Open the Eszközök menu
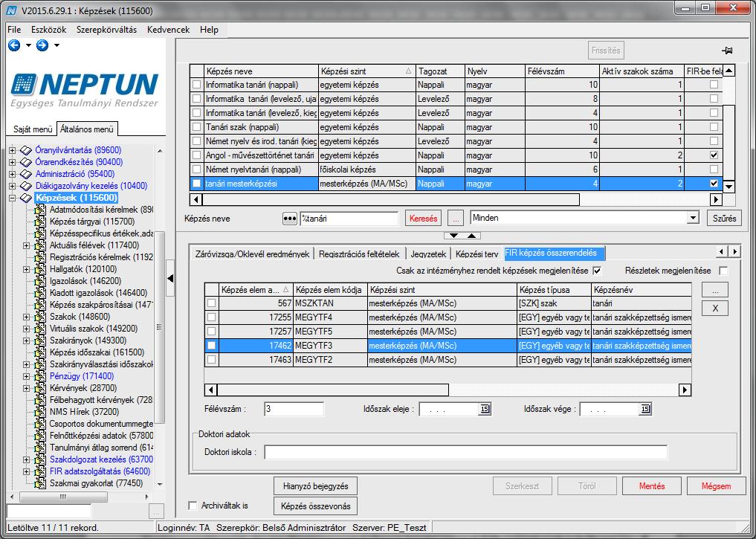756x539 pixels. pyautogui.click(x=49, y=30)
